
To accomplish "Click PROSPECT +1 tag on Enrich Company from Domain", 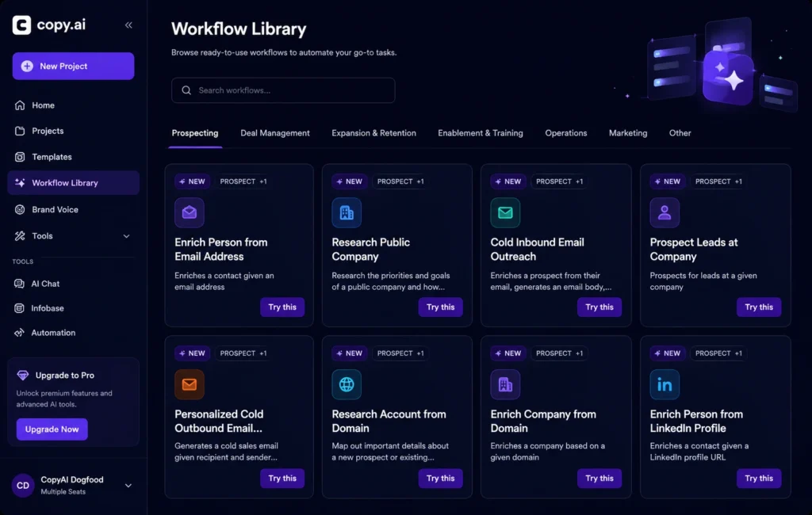I will click(x=559, y=353).
